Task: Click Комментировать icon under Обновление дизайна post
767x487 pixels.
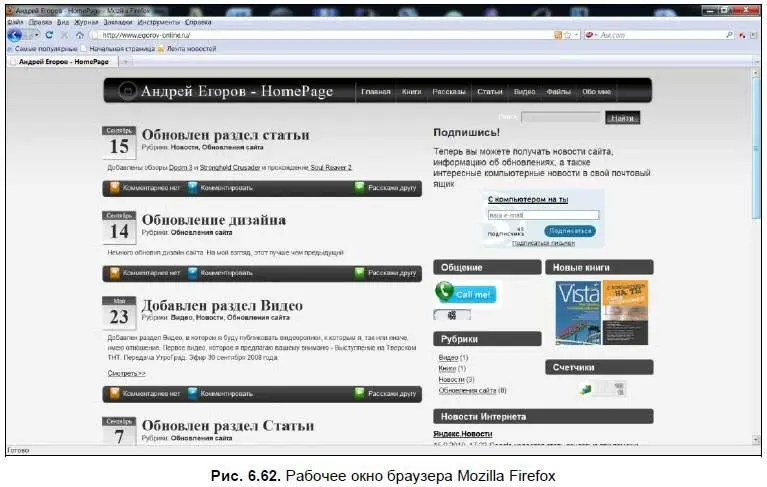Action: [x=193, y=272]
